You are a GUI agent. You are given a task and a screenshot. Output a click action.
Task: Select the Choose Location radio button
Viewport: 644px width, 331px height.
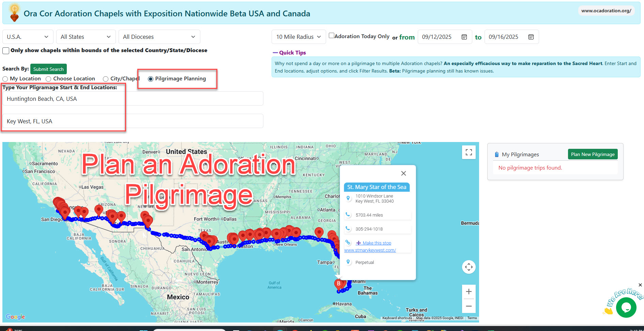[48, 79]
